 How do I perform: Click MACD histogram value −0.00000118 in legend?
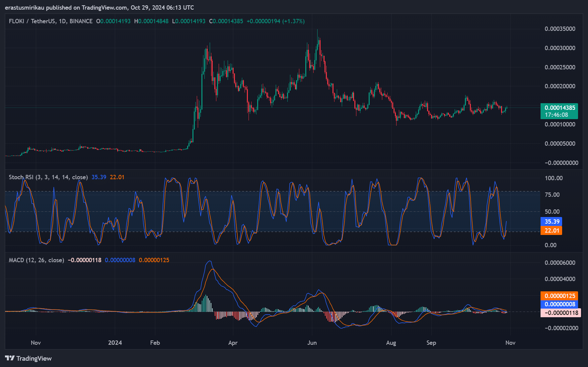(85, 260)
